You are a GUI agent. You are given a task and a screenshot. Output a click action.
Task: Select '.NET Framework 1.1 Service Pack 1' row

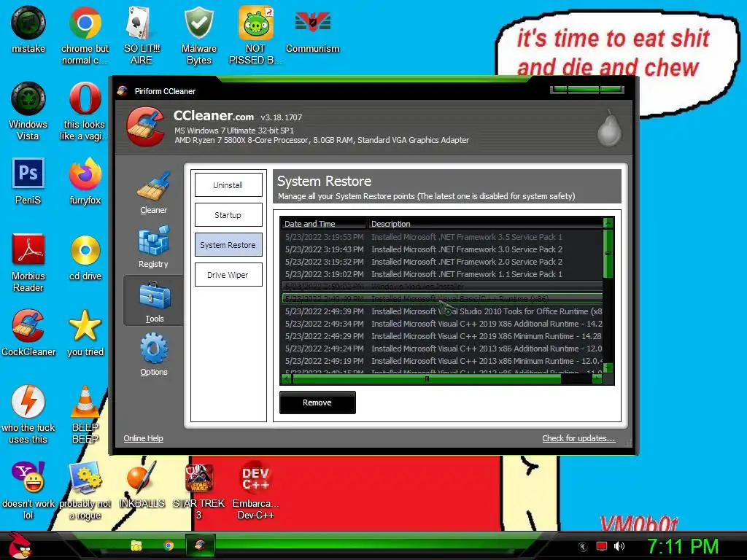point(442,274)
